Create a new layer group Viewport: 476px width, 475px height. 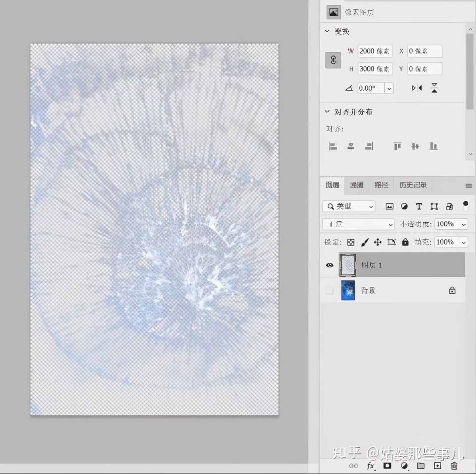click(x=421, y=466)
